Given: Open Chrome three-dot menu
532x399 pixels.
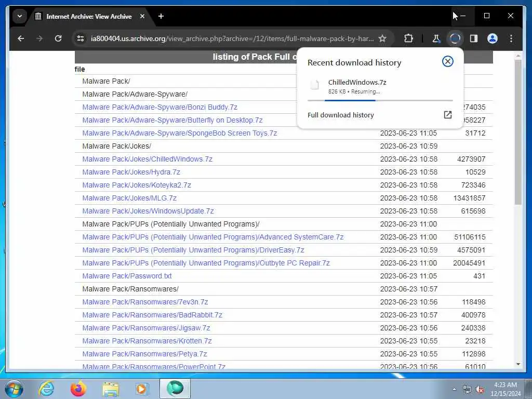Looking at the screenshot, I should click(x=511, y=38).
